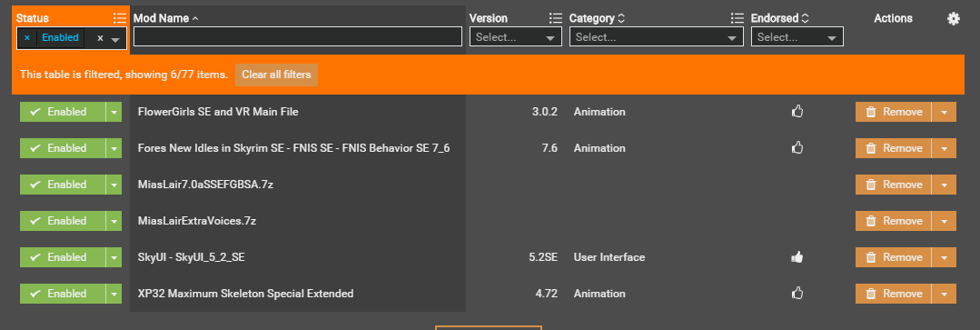Screen dimensions: 980x330
Task: Expand Remove options arrow for FlowerGirls SE
Action: coord(944,112)
